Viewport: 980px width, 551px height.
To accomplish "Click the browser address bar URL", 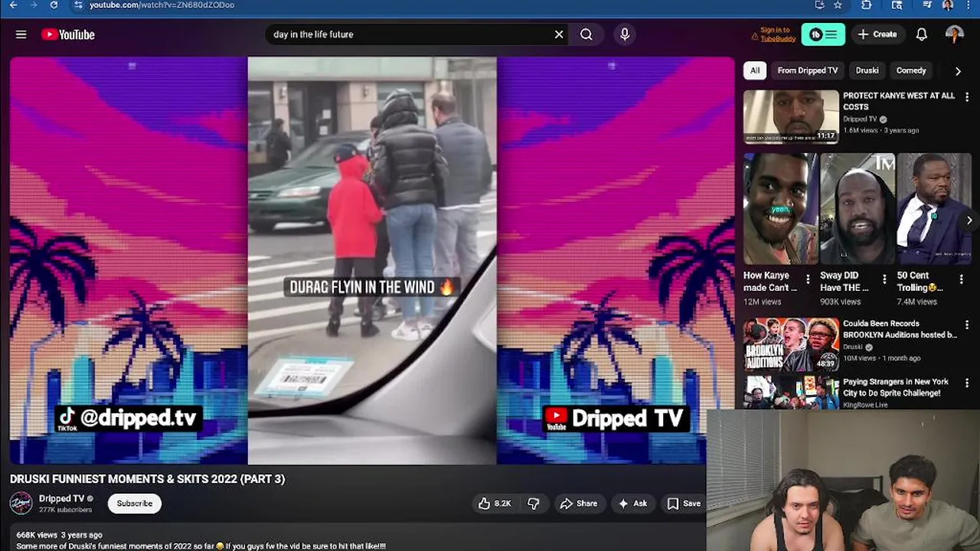I will point(162,5).
